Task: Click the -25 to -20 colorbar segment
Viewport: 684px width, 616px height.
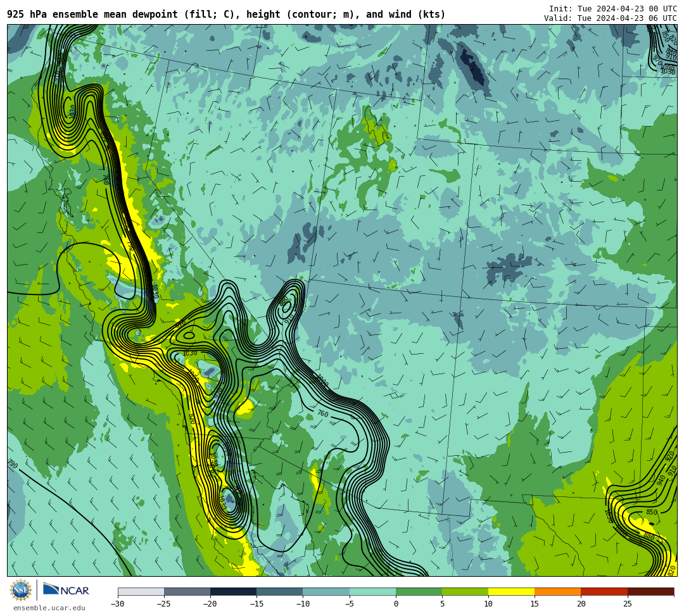Action: [187, 591]
